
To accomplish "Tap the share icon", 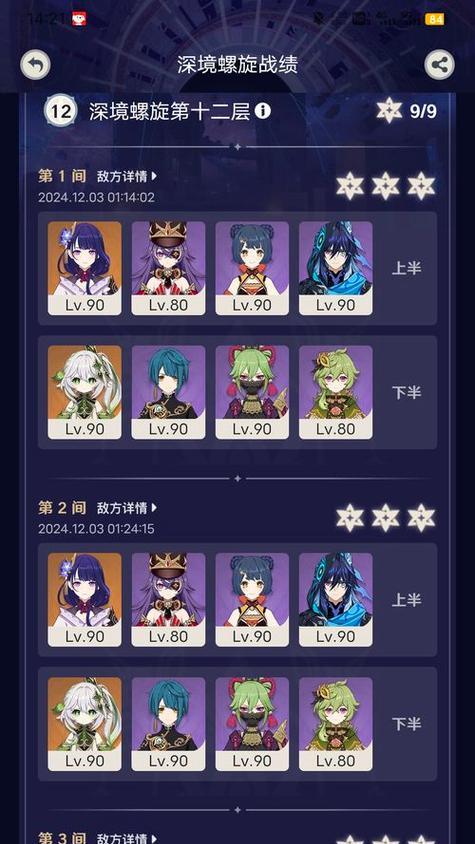I will click(439, 65).
